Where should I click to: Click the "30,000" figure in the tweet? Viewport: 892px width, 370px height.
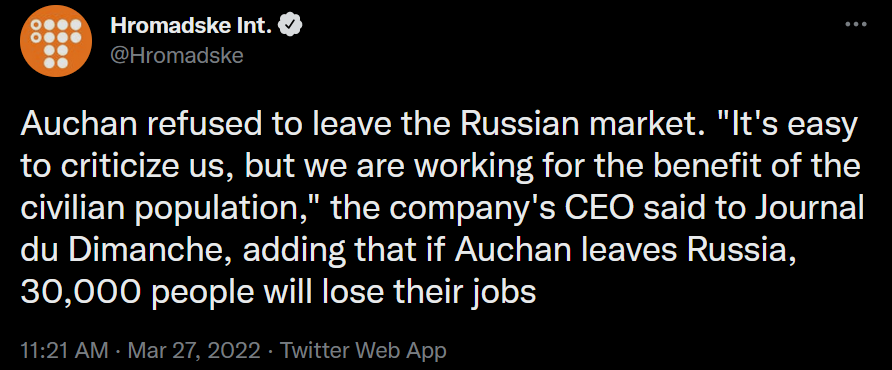pos(82,293)
